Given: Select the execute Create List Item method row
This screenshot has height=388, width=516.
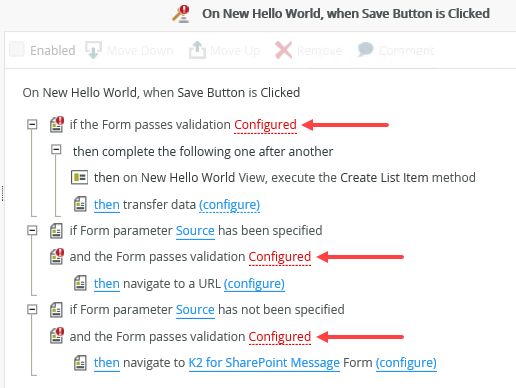Looking at the screenshot, I should point(273,177).
